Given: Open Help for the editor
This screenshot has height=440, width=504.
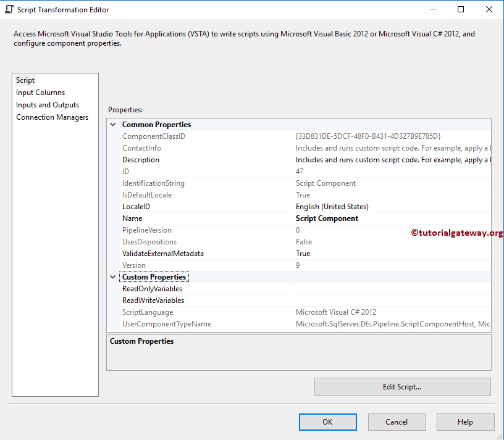Looking at the screenshot, I should tap(465, 421).
